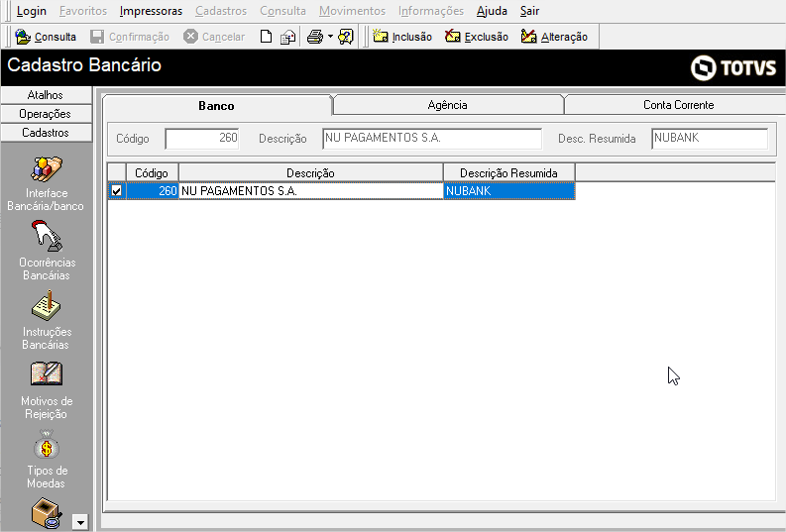Viewport: 786px width, 532px height.
Task: Click the Descrição Resumida column header
Action: click(x=508, y=172)
